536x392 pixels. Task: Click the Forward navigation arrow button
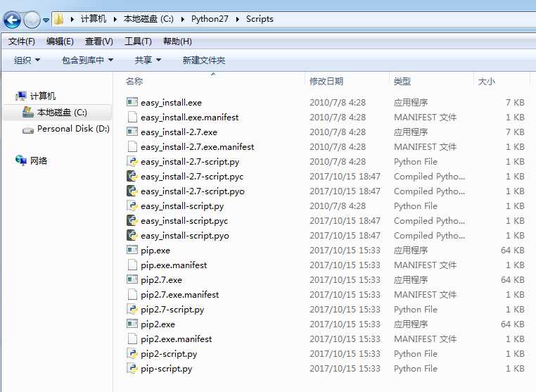(32, 20)
